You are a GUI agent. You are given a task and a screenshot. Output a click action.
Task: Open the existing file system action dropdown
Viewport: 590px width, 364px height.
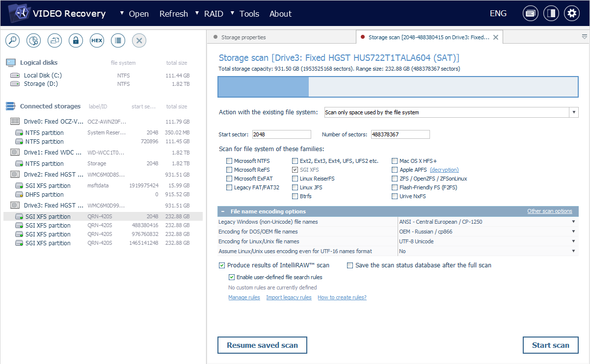click(x=451, y=112)
